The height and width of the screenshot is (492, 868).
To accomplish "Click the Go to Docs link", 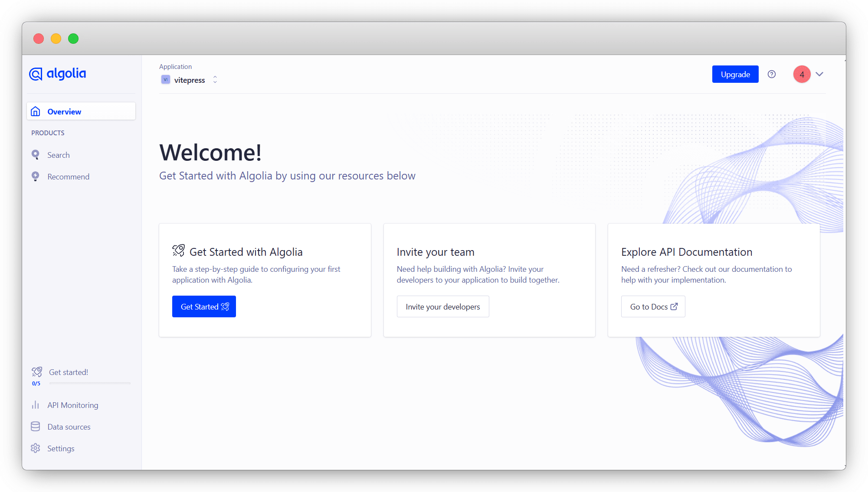I will tap(653, 306).
